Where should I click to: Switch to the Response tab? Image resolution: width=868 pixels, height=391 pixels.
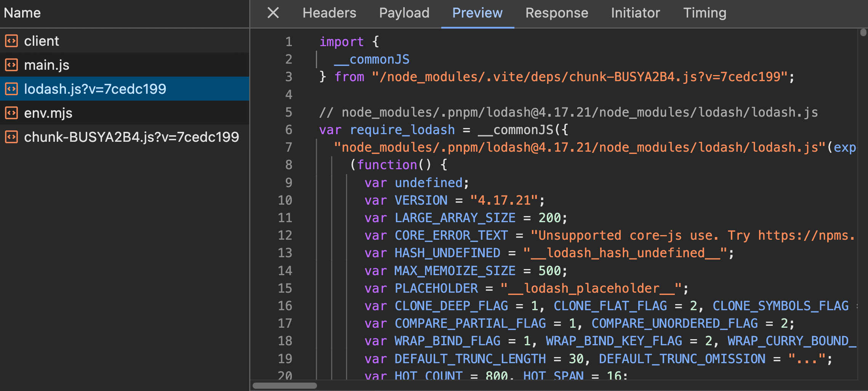click(x=557, y=13)
